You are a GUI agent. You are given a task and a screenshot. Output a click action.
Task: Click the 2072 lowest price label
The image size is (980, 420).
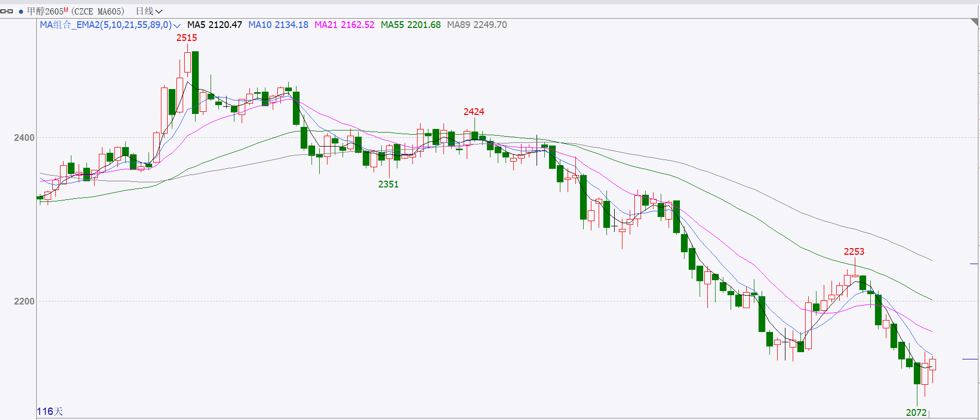pos(916,413)
